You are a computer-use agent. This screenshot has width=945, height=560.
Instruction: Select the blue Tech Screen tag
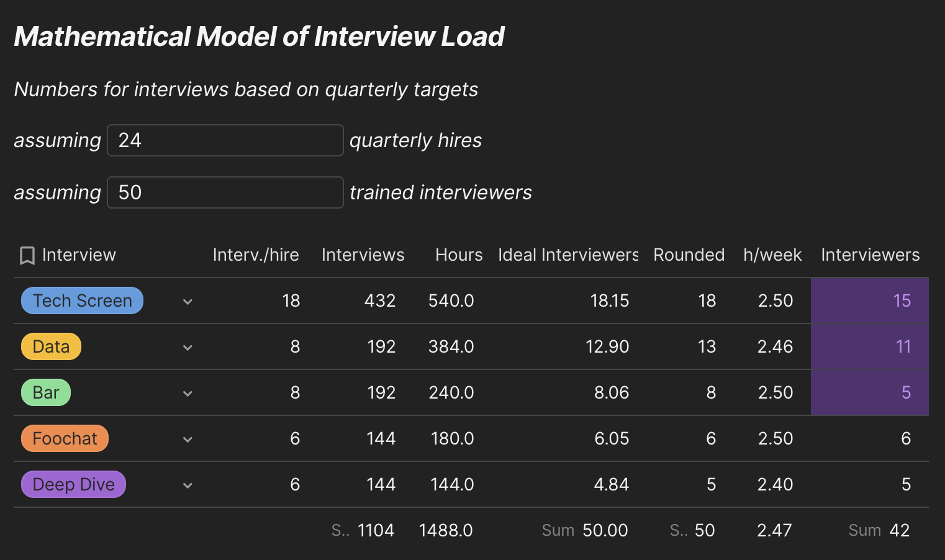[x=82, y=300]
